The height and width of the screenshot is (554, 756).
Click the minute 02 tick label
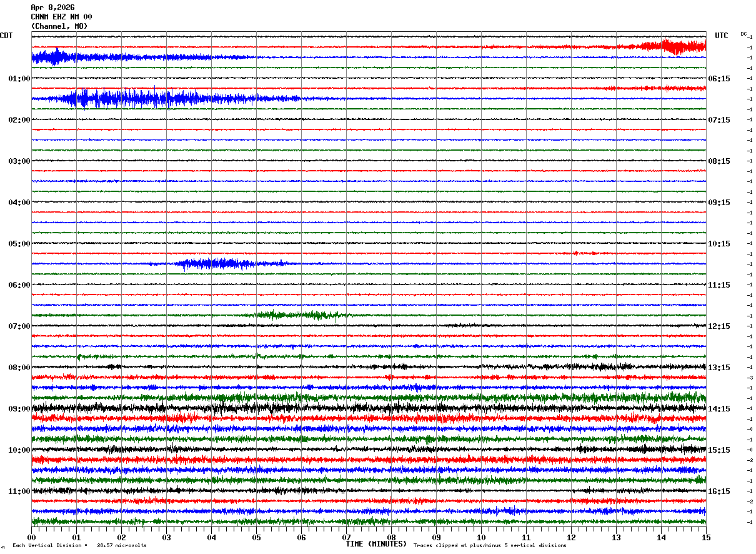121,537
